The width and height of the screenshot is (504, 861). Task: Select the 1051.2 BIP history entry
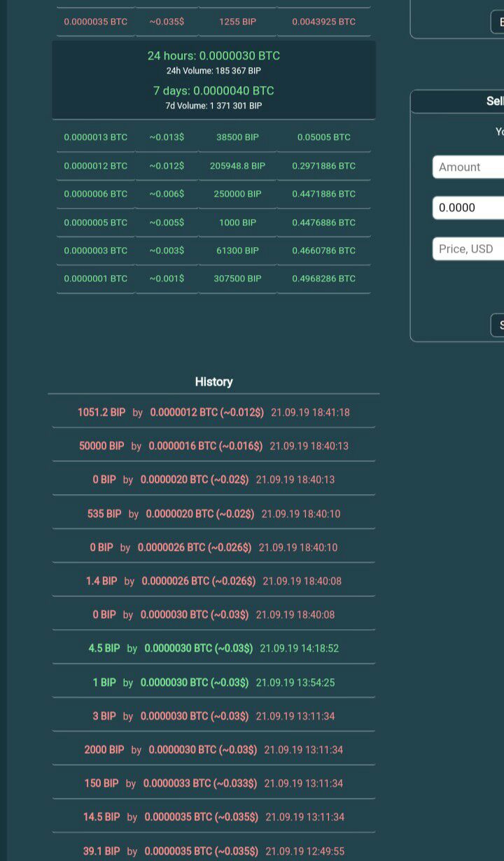point(213,412)
